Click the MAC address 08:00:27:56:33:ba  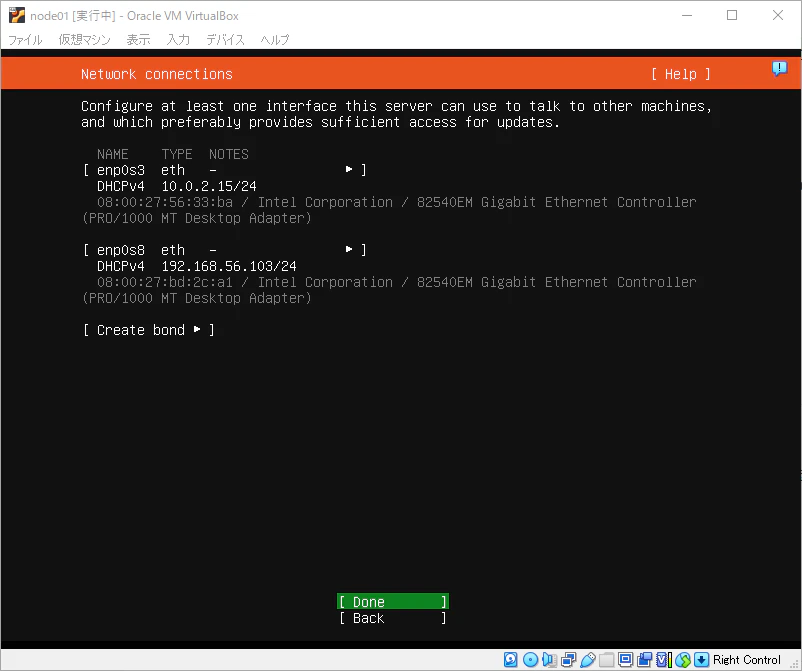coord(165,202)
